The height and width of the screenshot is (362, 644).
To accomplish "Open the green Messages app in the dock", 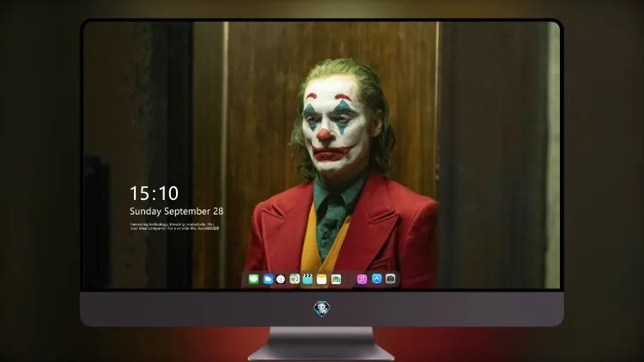I will tap(253, 279).
